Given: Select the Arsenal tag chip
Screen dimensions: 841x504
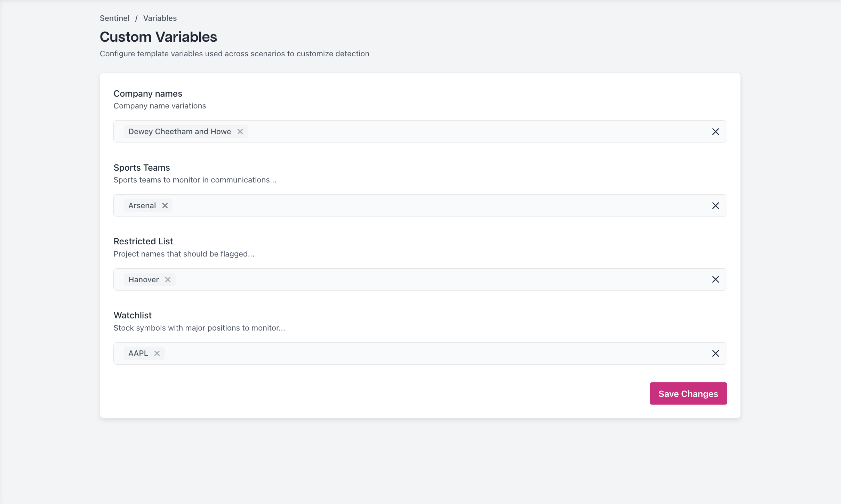Looking at the screenshot, I should pyautogui.click(x=142, y=205).
